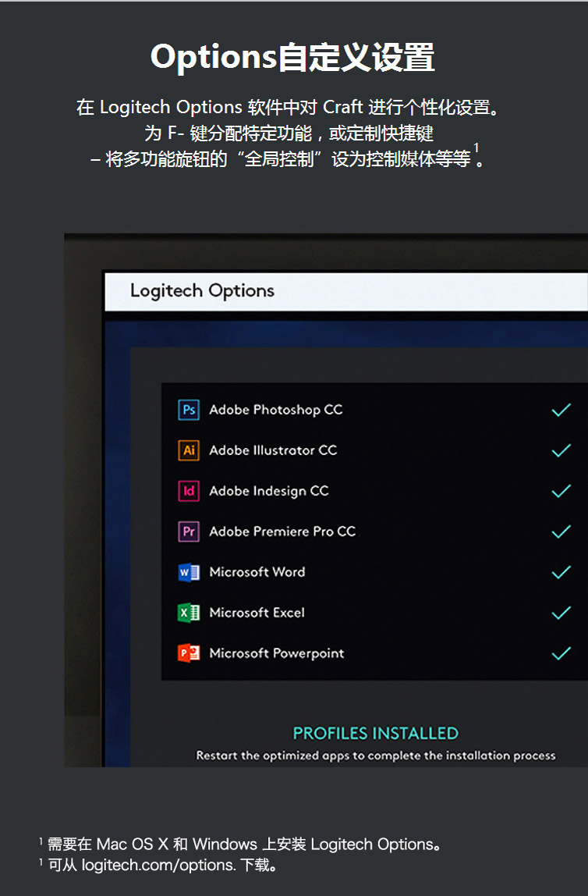
Task: Toggle the checkmark for Adobe Photoshop CC
Action: 561,410
